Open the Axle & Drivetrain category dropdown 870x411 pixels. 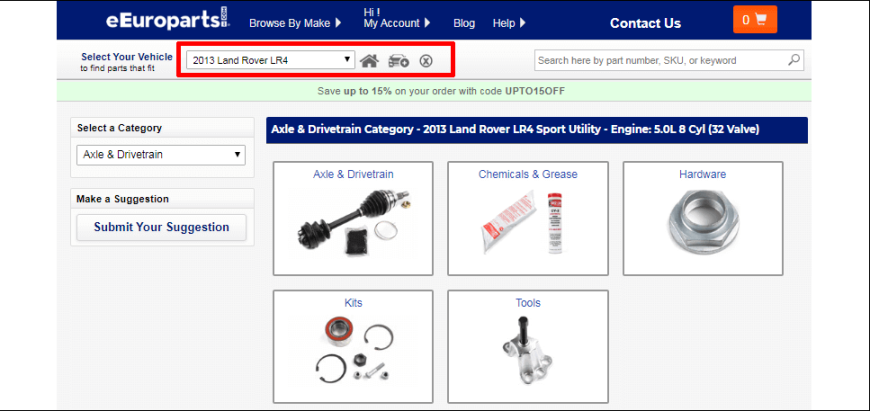click(x=161, y=155)
